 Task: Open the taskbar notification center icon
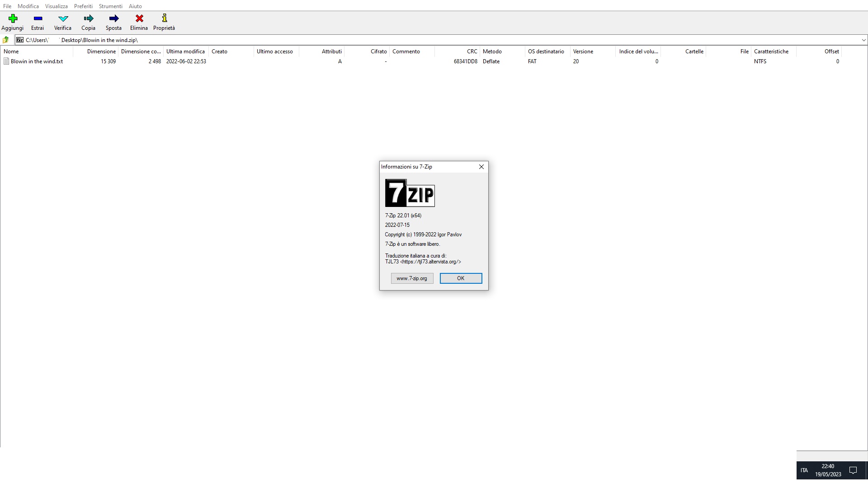[853, 470]
